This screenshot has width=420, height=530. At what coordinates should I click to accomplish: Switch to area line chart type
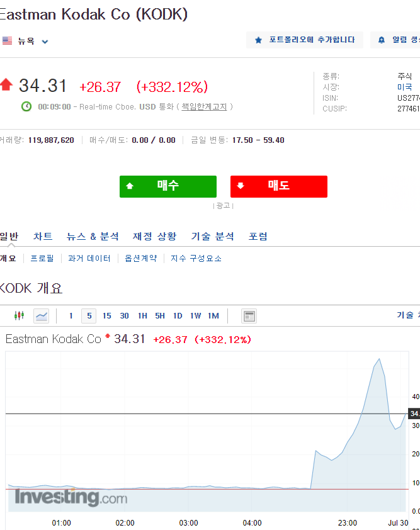tap(42, 316)
